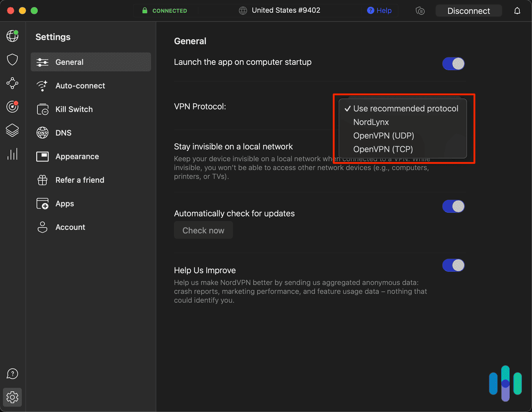
Task: Open the VPN globe section in the sidebar
Action: 12,36
